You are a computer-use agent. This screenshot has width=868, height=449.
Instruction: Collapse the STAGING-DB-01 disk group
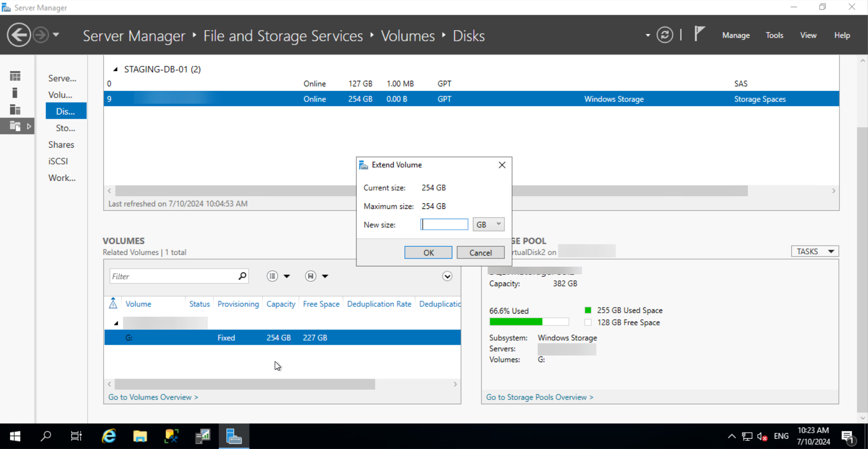click(115, 69)
